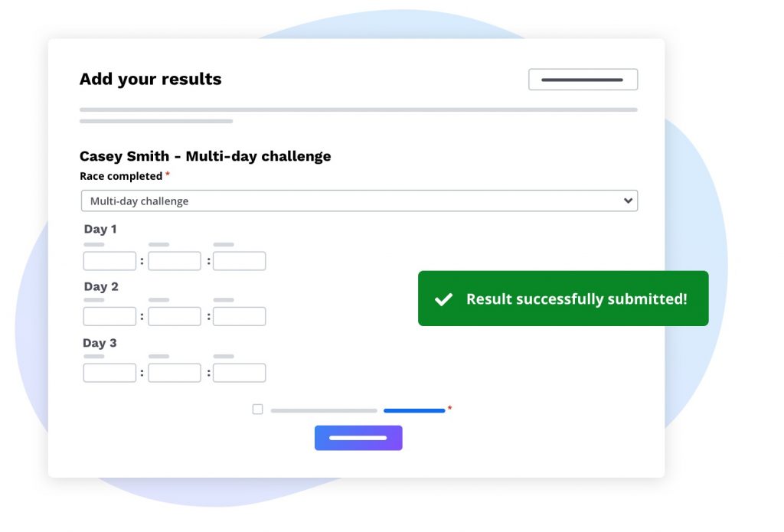784x532 pixels.
Task: Open the Race completed dropdown arrow
Action: click(x=628, y=201)
